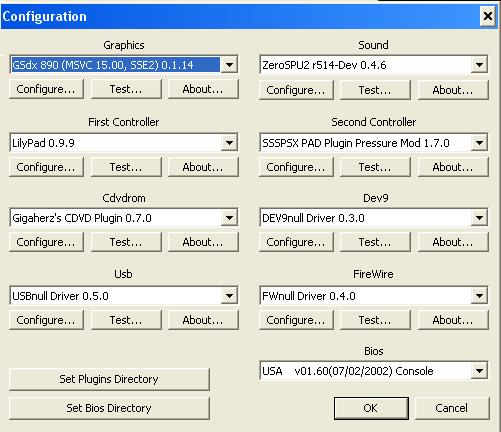Image resolution: width=501 pixels, height=432 pixels.
Task: Expand the Cdvdrom plugin dropdown arrow
Action: click(x=229, y=218)
